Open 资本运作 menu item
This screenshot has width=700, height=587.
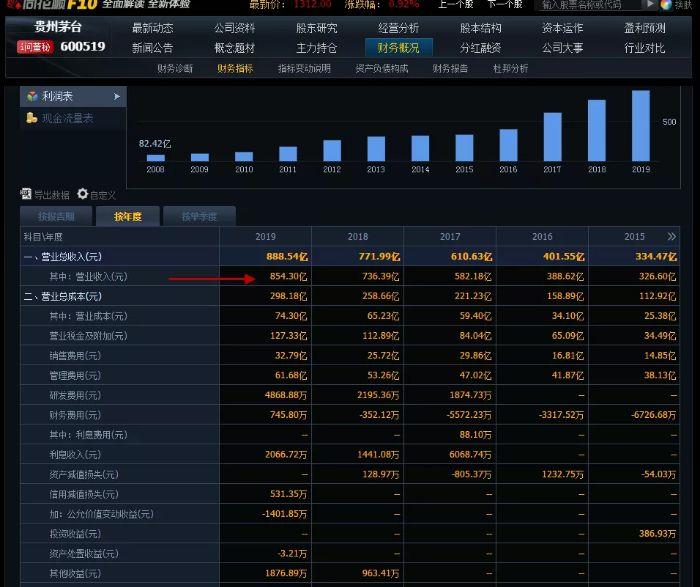click(562, 28)
